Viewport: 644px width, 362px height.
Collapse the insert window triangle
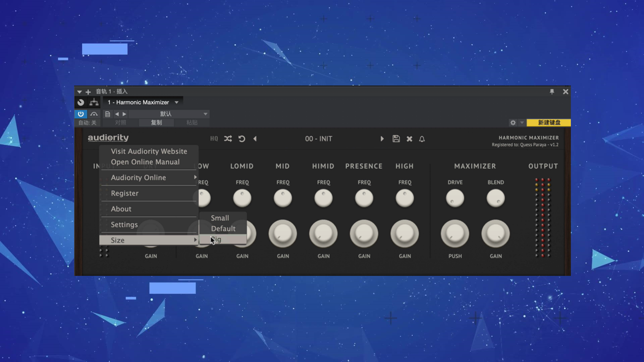click(x=79, y=92)
